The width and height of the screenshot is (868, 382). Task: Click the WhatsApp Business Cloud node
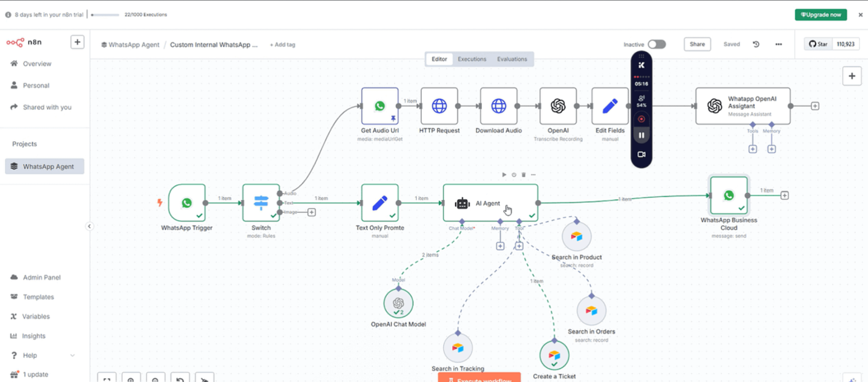tap(729, 195)
